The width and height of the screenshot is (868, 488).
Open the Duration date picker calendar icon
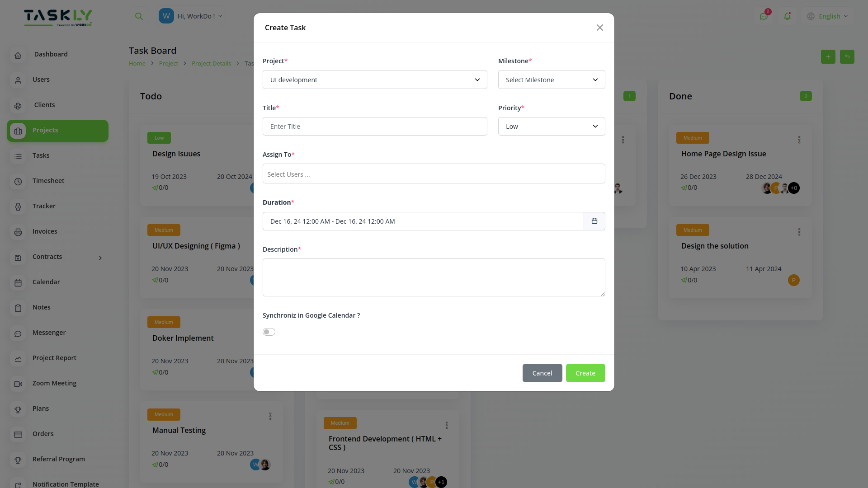tap(594, 221)
